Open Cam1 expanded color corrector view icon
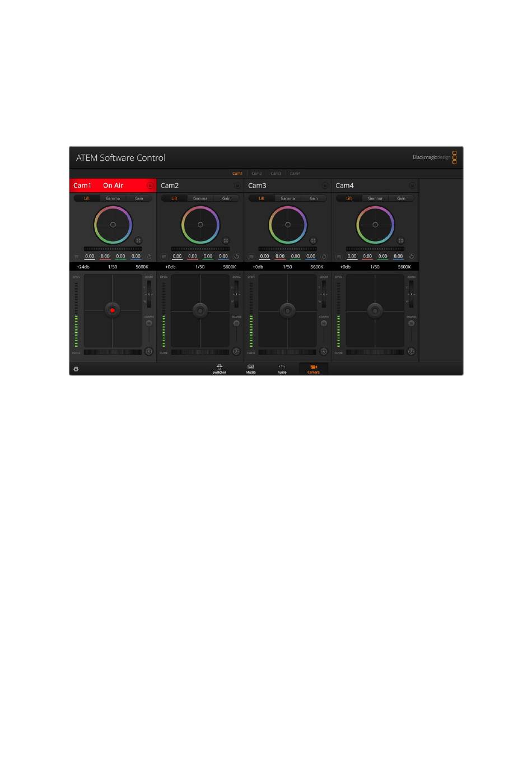532x777 pixels. pos(138,240)
